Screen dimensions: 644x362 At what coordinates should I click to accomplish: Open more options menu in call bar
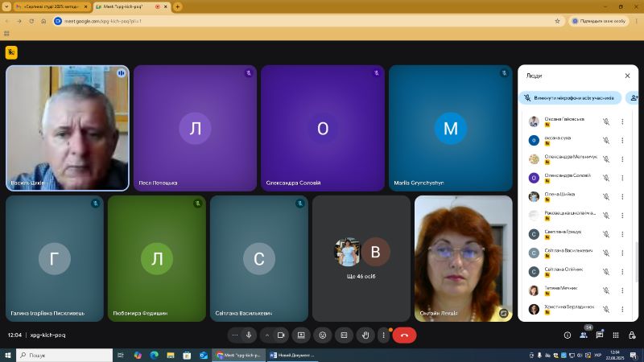point(383,335)
